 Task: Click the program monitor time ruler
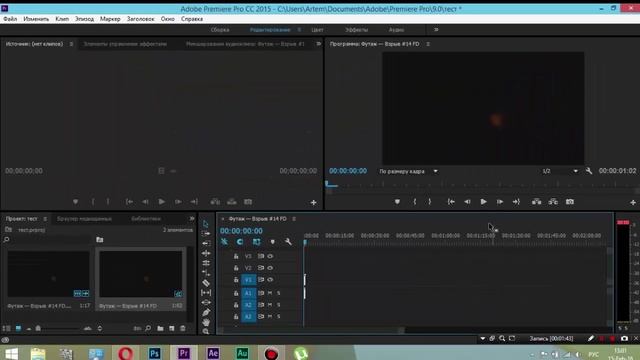click(482, 184)
